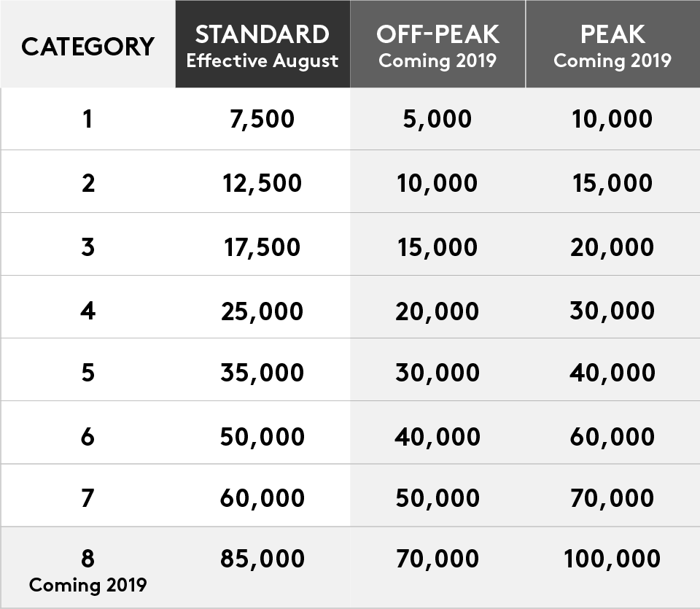The width and height of the screenshot is (700, 609).
Task: Select the Category 3 row label
Action: pos(87,247)
